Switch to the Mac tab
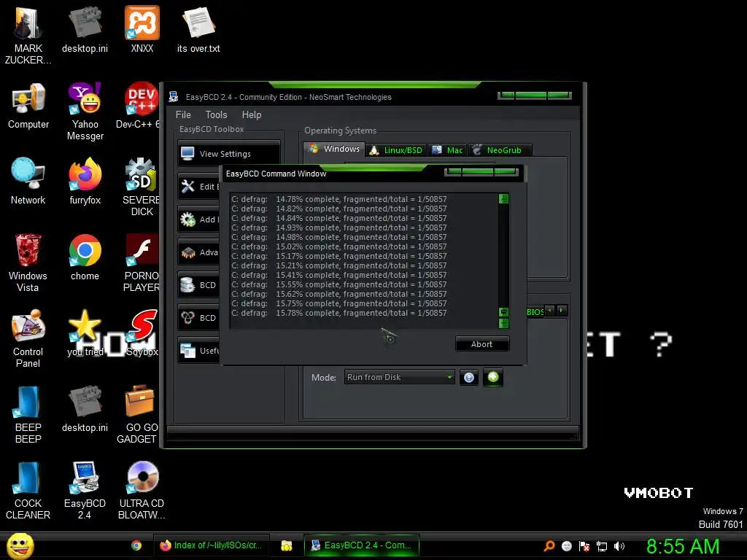The image size is (747, 560). 447,150
